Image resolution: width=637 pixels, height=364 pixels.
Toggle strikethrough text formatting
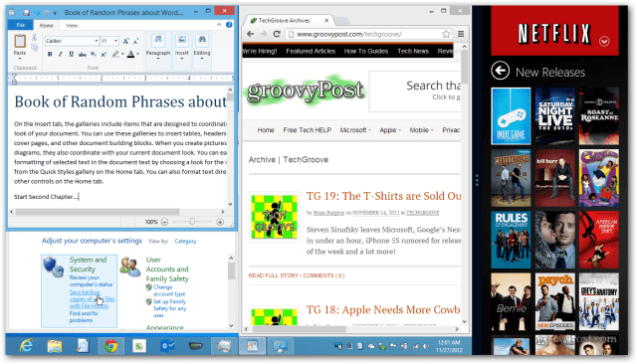(x=82, y=54)
